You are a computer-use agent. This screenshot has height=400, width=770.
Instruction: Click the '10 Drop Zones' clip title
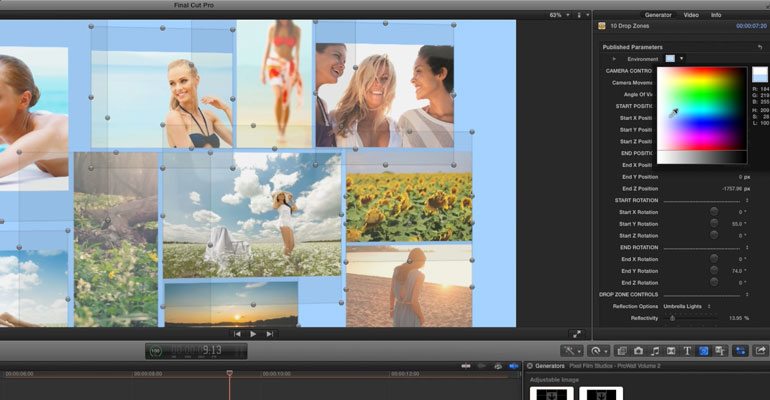[630, 26]
